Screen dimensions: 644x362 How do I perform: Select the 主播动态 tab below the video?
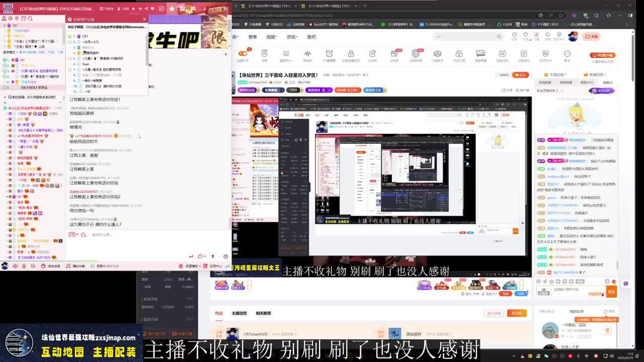click(x=239, y=313)
